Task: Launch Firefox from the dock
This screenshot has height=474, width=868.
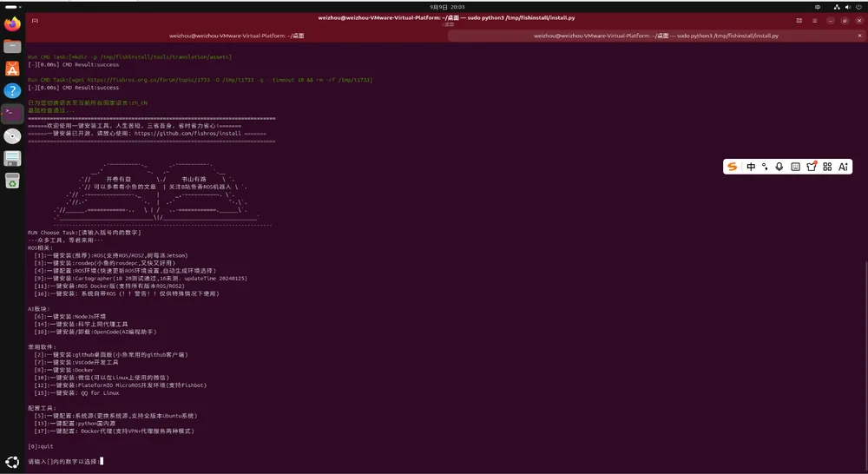Action: (x=12, y=23)
